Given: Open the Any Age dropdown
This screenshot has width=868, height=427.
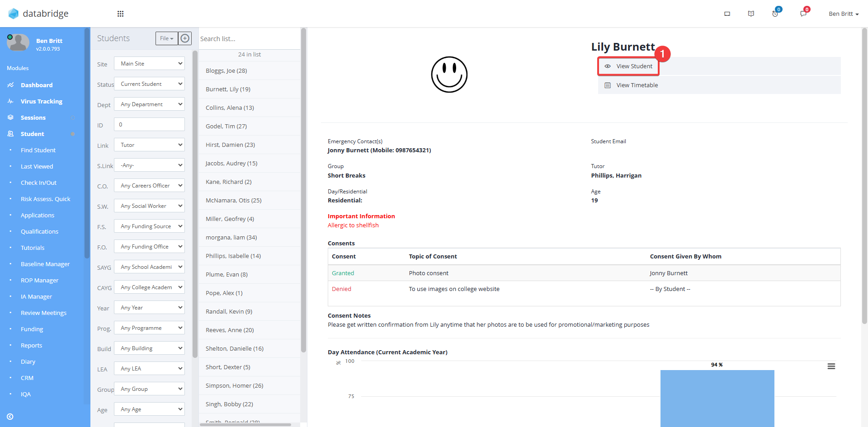Looking at the screenshot, I should [149, 409].
